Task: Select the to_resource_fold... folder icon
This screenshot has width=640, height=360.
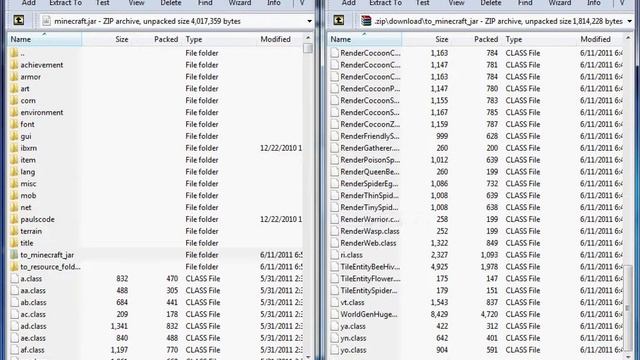Action: (14, 267)
